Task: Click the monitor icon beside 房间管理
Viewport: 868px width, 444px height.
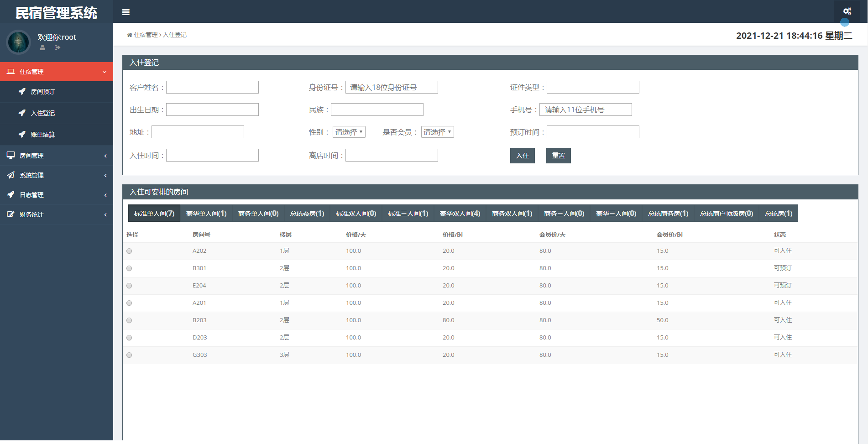Action: (x=10, y=155)
